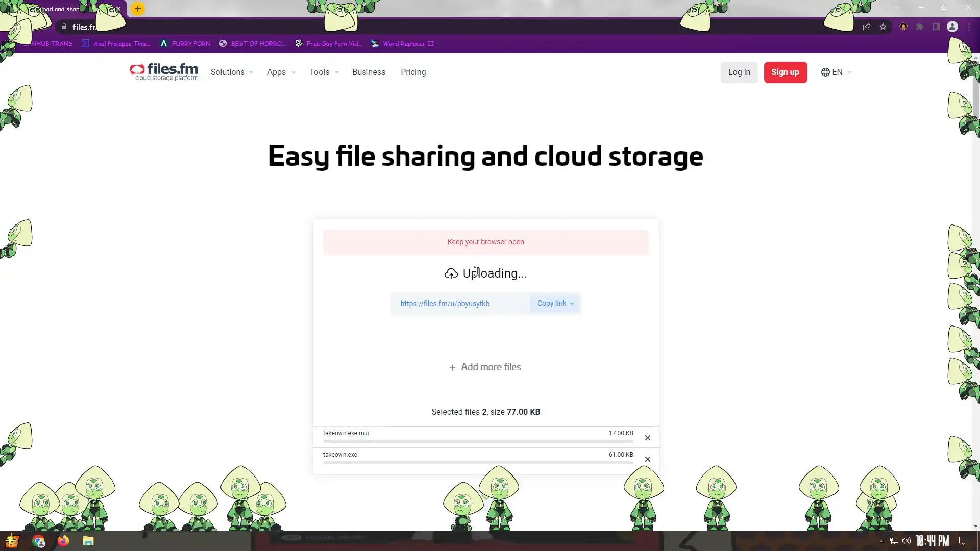Open a new tab with the plus button
The height and width of the screenshot is (551, 980).
point(137,9)
